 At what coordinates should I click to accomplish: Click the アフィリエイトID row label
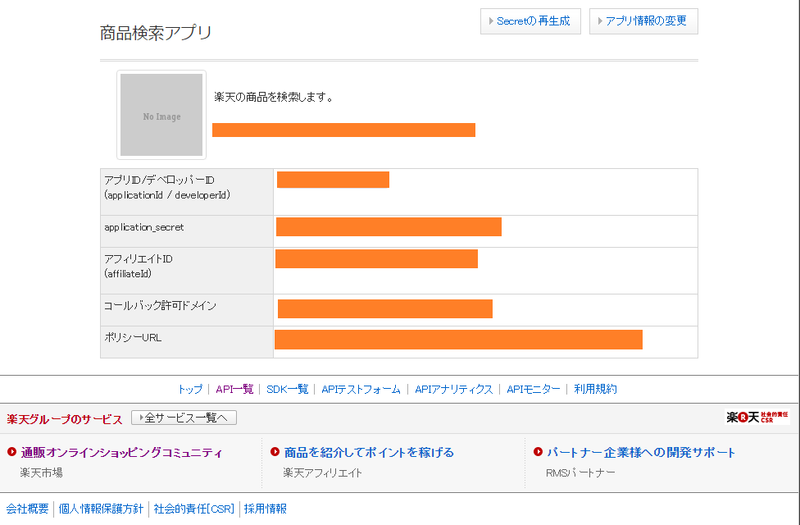[138, 266]
